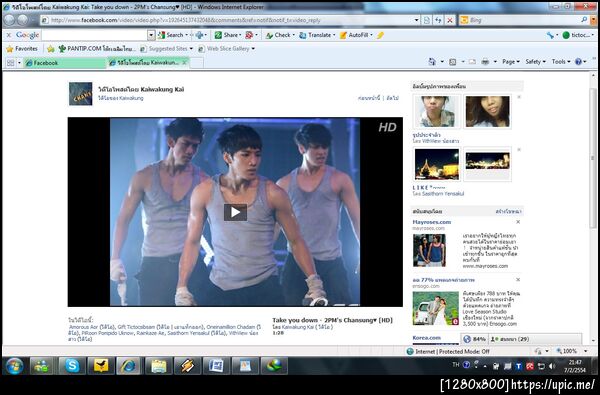Viewport: 600px width, 395px height.
Task: Click the facebook.com address bar
Action: (226, 20)
